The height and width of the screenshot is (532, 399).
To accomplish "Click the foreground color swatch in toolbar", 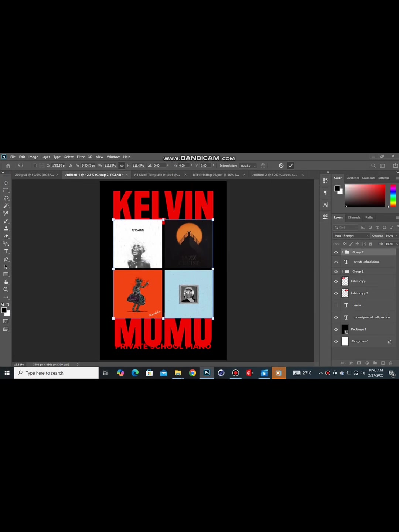I will pos(4,310).
